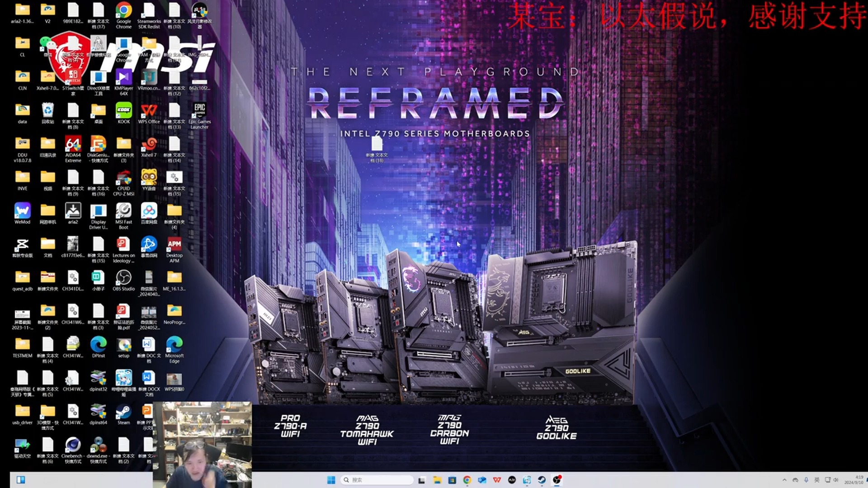Screen dimensions: 868x488
Task: Open WPS Office from the taskbar
Action: point(497,480)
